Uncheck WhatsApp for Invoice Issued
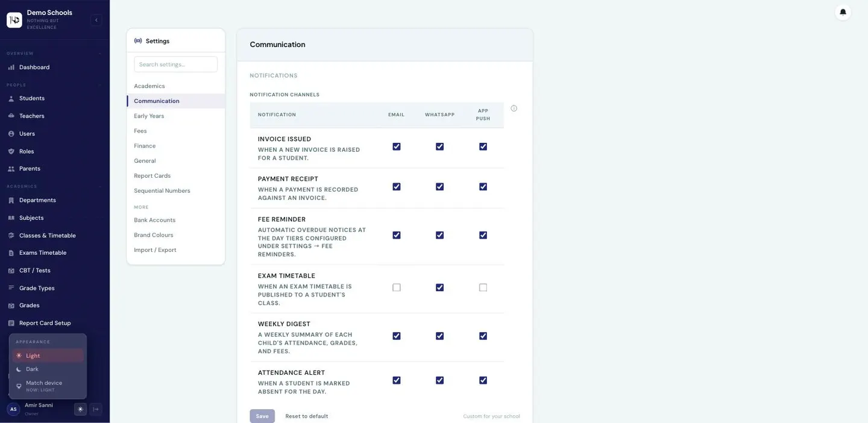Image resolution: width=868 pixels, height=423 pixels. (440, 146)
